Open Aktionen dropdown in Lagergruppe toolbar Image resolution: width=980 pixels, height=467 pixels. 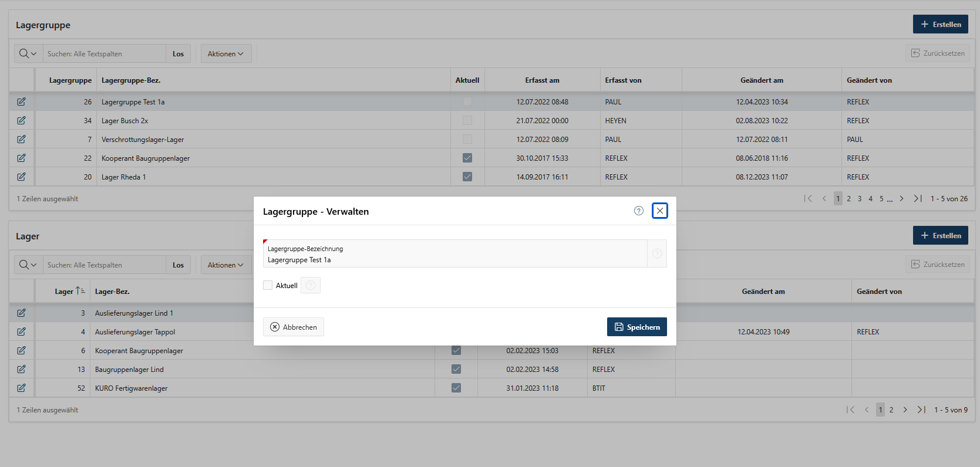225,53
